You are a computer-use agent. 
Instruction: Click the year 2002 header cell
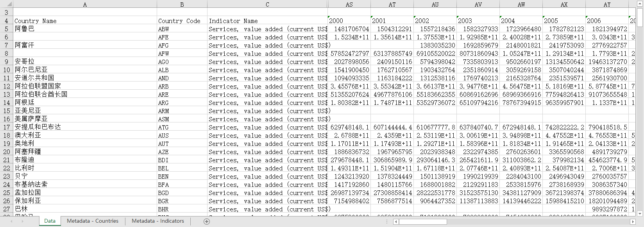coord(435,21)
